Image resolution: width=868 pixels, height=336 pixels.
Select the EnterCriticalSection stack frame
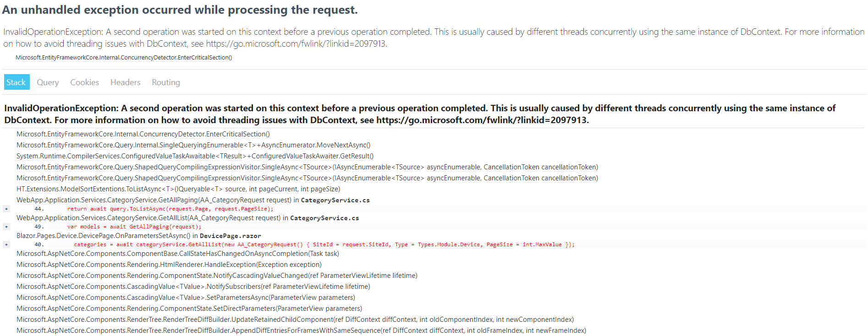(143, 134)
